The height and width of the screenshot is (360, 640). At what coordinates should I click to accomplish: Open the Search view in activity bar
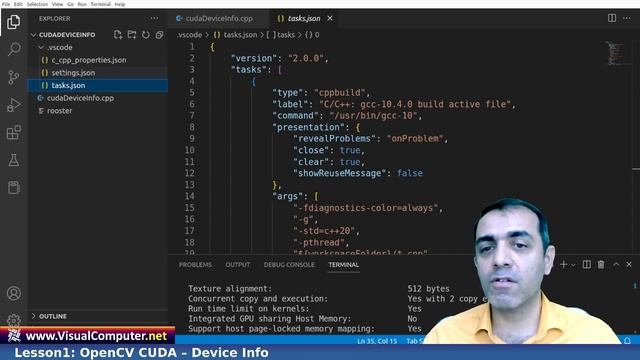coord(13,49)
